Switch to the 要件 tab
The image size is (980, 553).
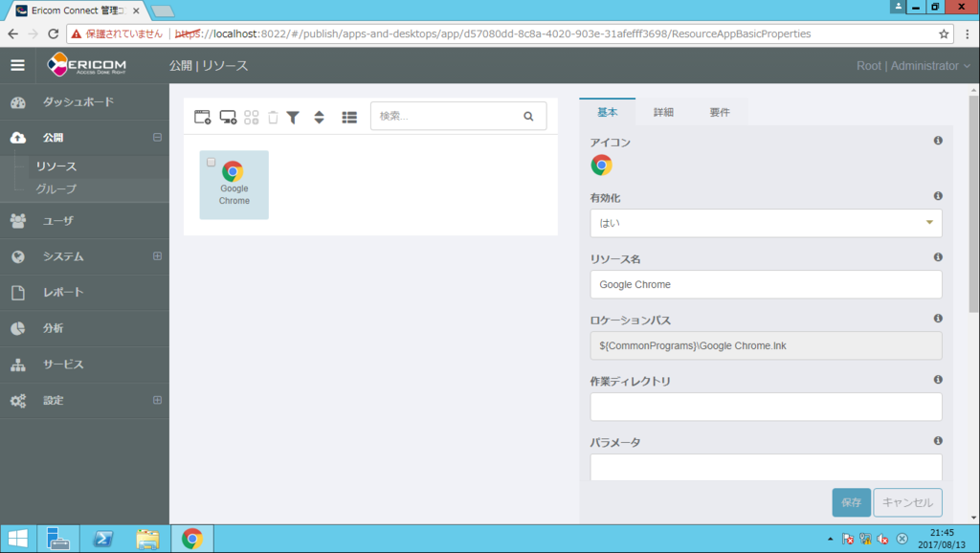pos(720,113)
